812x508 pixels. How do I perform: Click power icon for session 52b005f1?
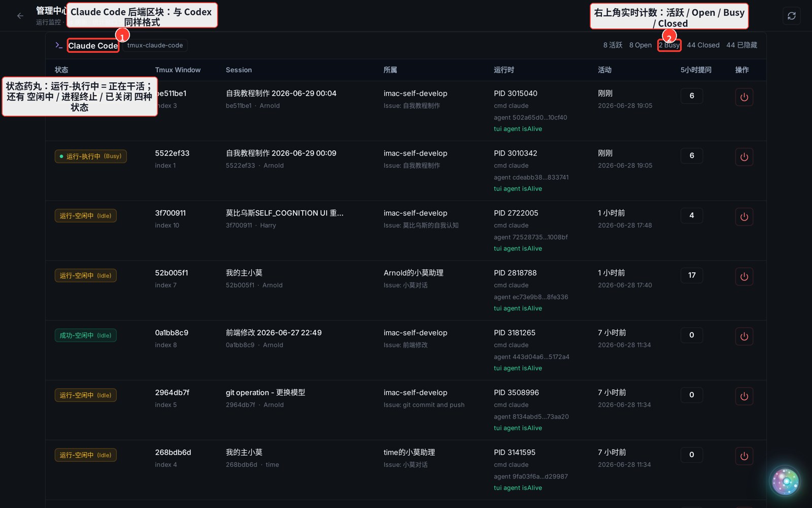(744, 277)
